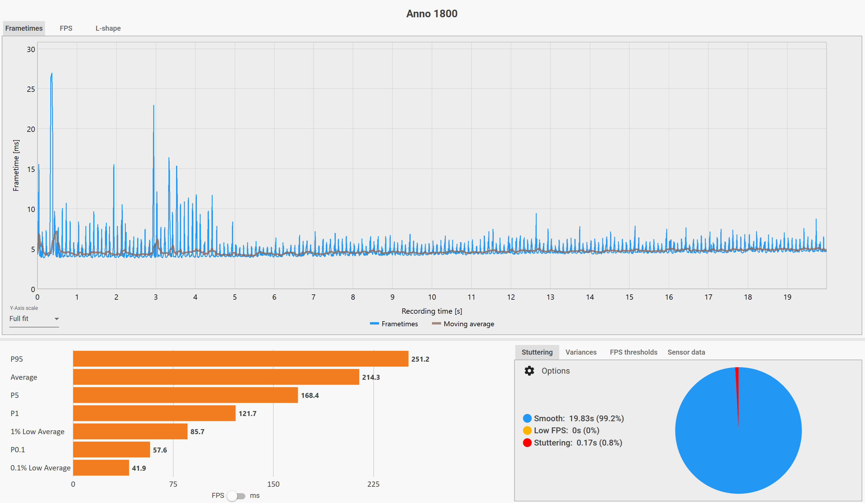The image size is (865, 504).
Task: Switch to the FPS tab
Action: pos(66,28)
